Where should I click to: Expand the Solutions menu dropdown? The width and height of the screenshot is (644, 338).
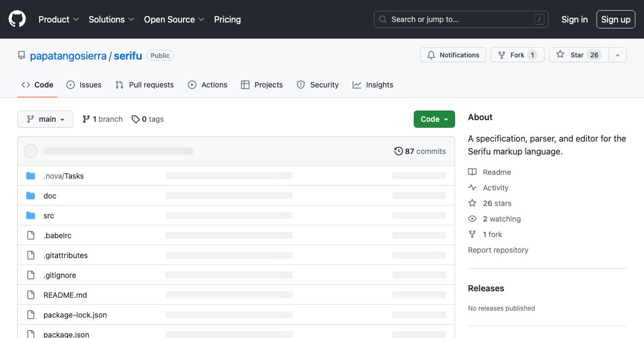click(111, 19)
